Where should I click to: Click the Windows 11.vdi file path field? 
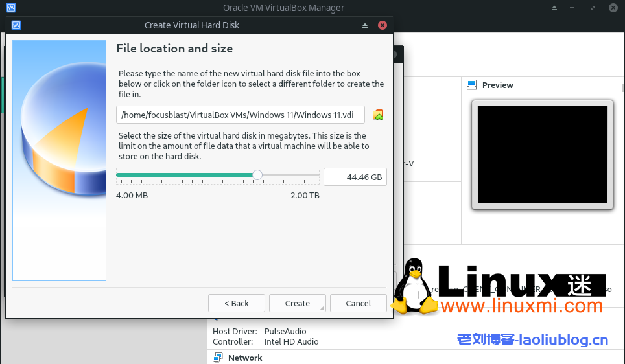pos(240,115)
